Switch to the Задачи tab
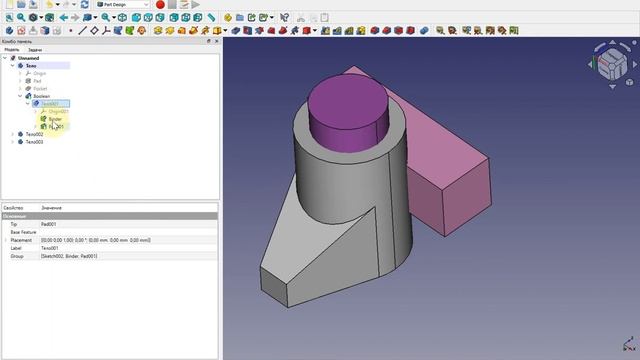Viewport: 640px width, 360px height. click(35, 49)
